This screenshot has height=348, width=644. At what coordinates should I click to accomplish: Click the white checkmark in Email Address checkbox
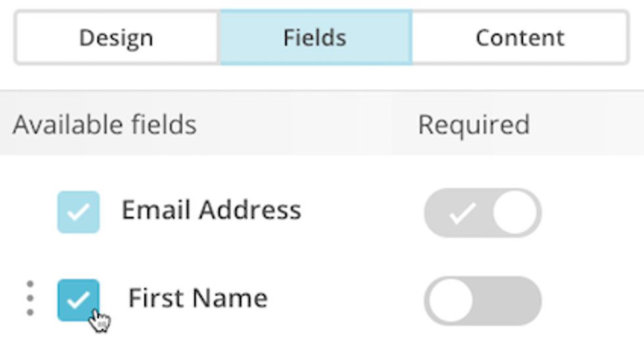pos(78,212)
